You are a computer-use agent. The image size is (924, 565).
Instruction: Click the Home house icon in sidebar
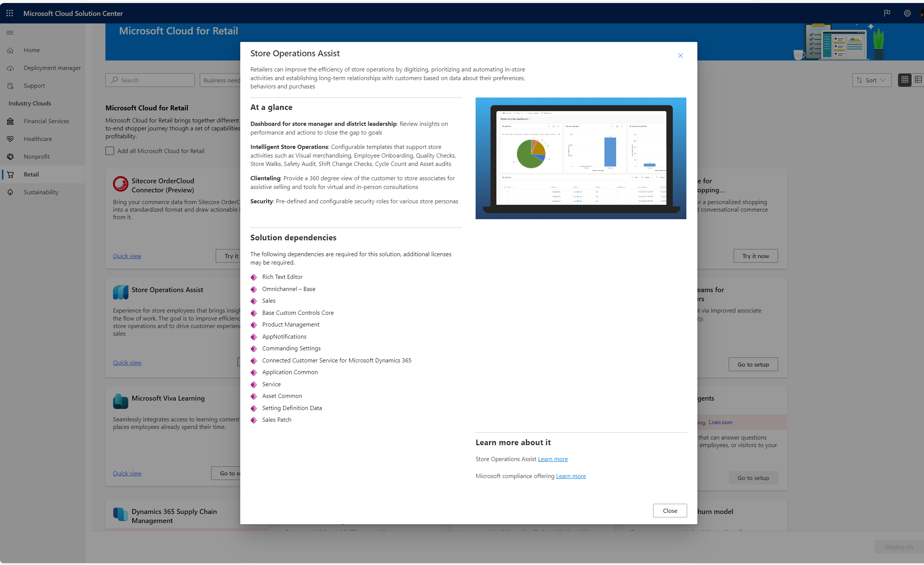tap(10, 50)
